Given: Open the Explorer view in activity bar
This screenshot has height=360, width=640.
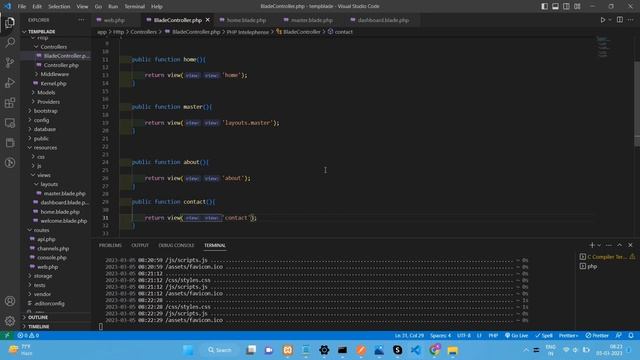Looking at the screenshot, I should click(x=10, y=22).
